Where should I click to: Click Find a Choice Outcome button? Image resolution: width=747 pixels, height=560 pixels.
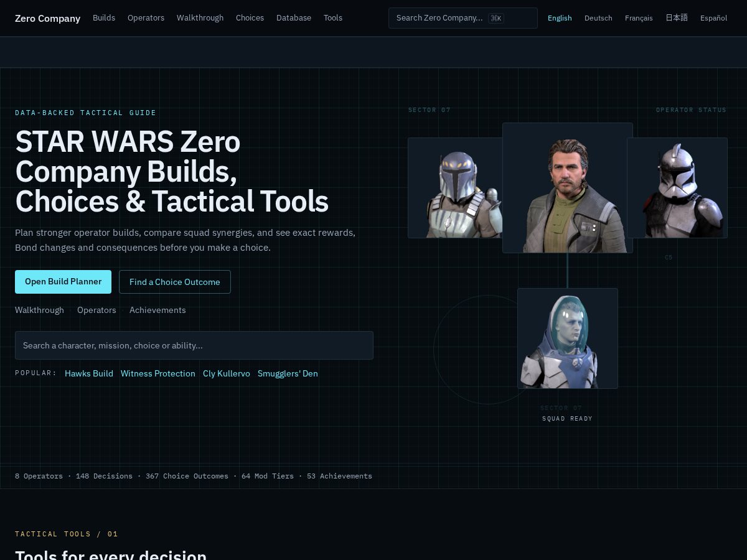click(x=175, y=282)
